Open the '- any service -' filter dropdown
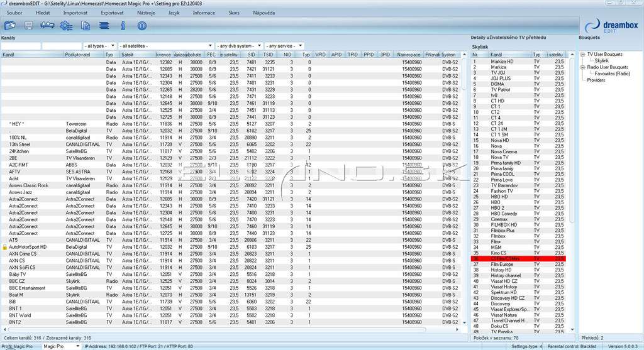The height and width of the screenshot is (350, 644). click(284, 46)
